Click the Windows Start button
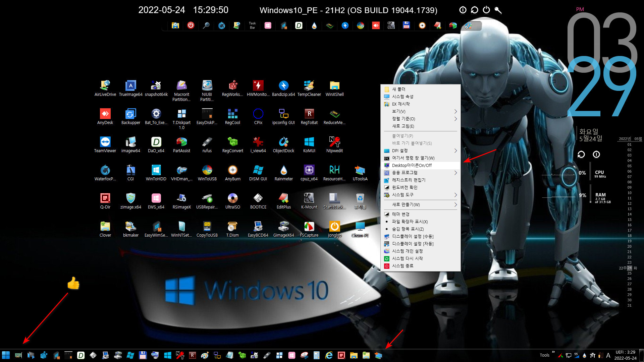Viewport: 644px width, 362px height. click(6, 355)
